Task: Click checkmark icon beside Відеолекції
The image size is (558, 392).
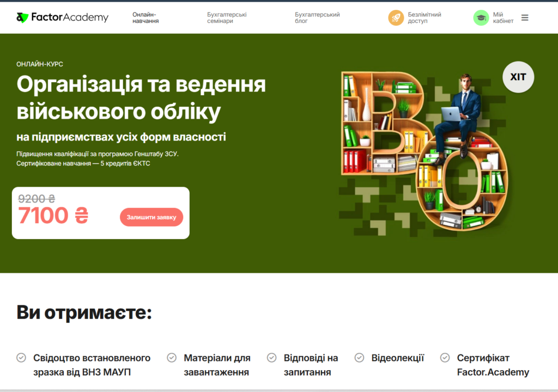Action: click(x=360, y=358)
